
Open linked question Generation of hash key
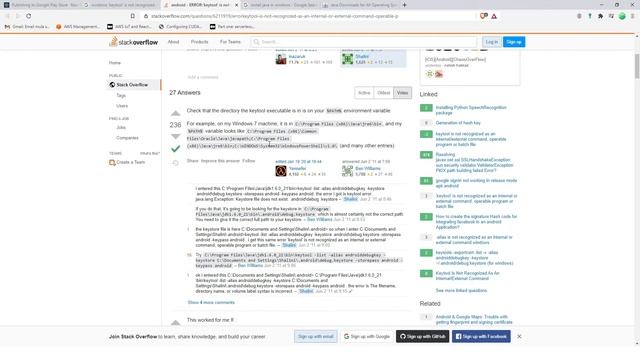click(x=458, y=123)
